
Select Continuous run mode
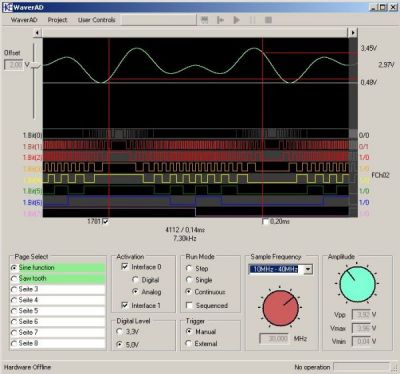pyautogui.click(x=189, y=292)
